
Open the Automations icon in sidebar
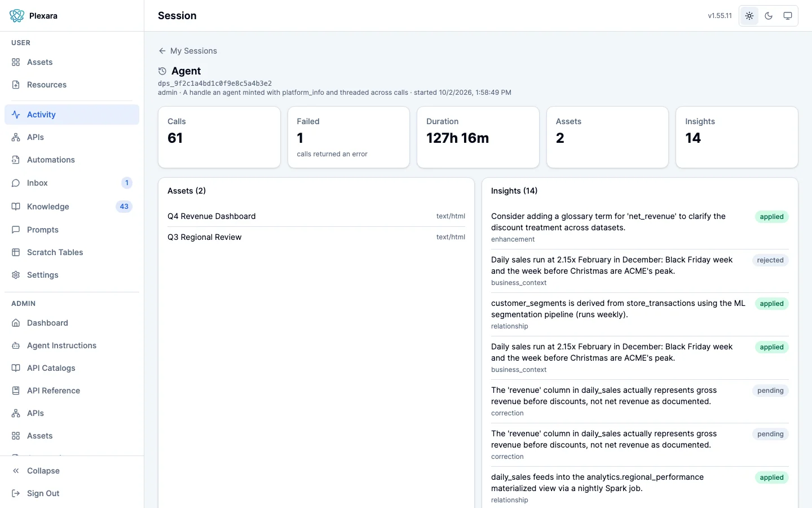pyautogui.click(x=16, y=160)
